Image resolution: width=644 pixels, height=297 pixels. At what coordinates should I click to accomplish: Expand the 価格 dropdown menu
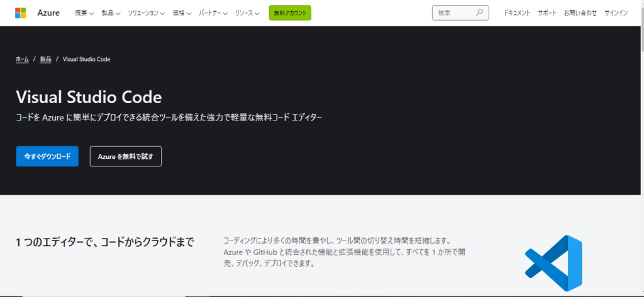tap(182, 13)
